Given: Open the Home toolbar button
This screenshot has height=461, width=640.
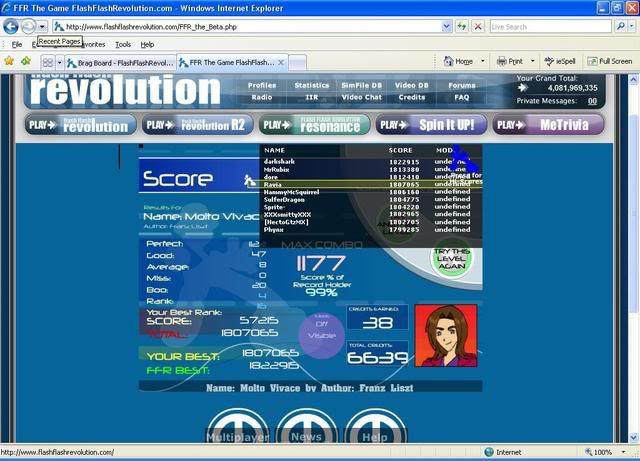Looking at the screenshot, I should pyautogui.click(x=458, y=61).
